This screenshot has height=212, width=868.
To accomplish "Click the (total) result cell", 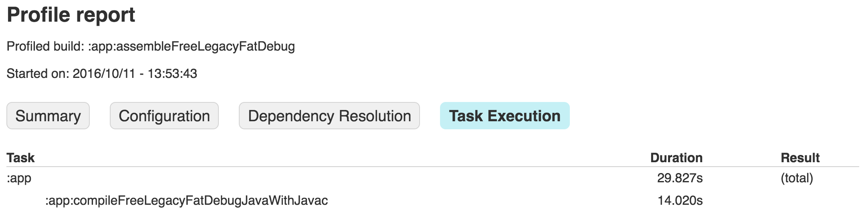I will pyautogui.click(x=797, y=178).
